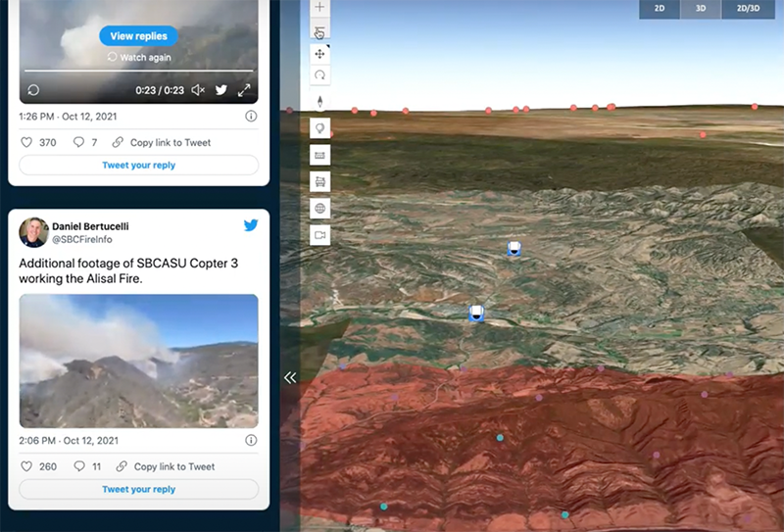784x532 pixels.
Task: Unmute the tweet video audio
Action: click(x=198, y=90)
